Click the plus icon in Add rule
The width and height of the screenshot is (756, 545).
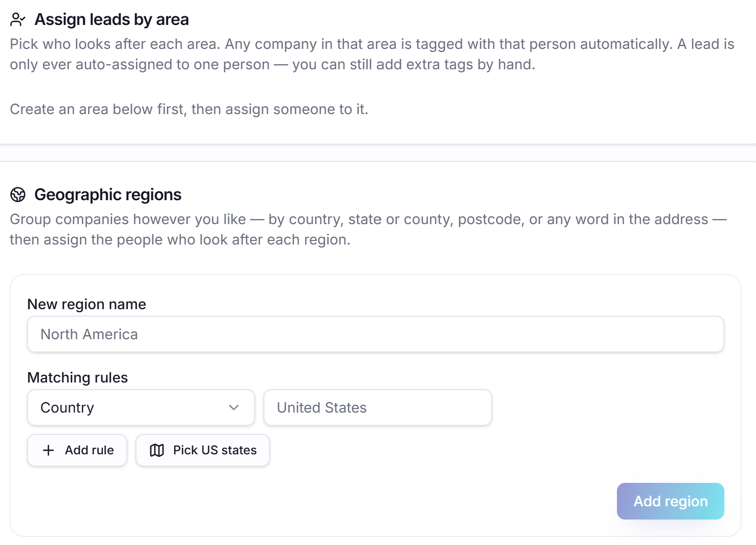coord(48,450)
